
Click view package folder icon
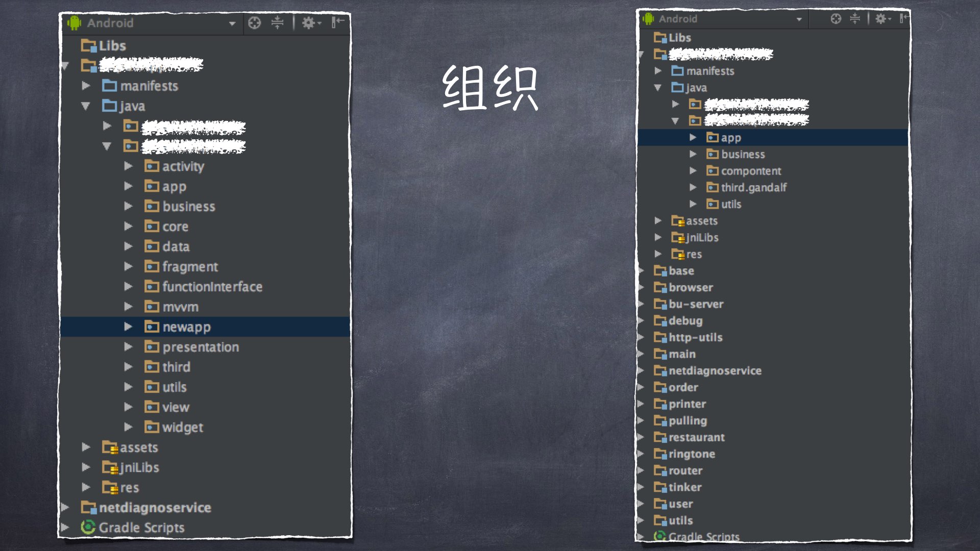152,407
